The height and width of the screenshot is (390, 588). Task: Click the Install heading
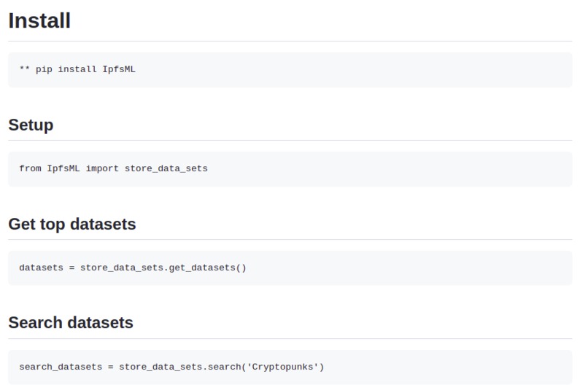tap(39, 20)
